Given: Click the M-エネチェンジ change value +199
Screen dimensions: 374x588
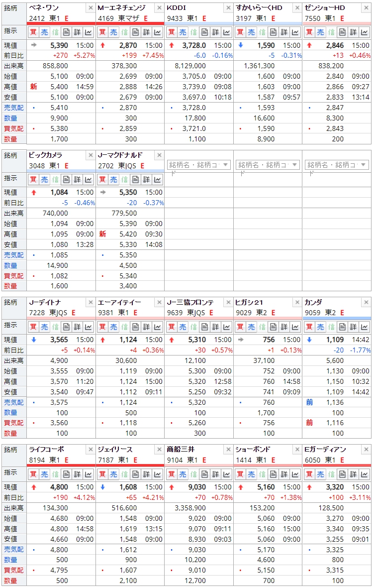Looking at the screenshot, I should coord(129,55).
